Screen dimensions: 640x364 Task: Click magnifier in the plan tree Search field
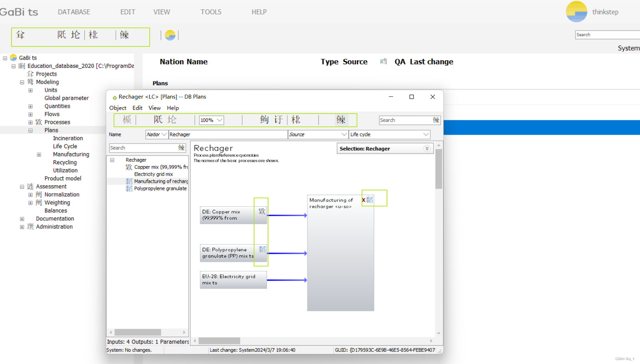[x=182, y=148]
